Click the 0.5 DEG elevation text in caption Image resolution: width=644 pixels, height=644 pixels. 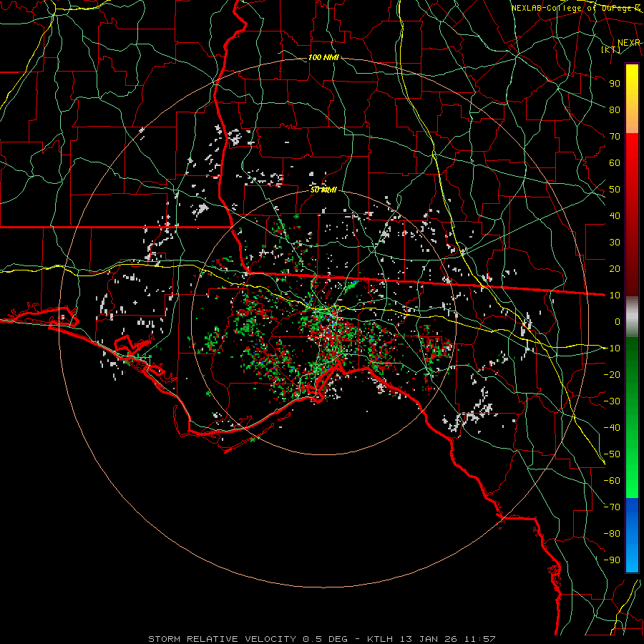(x=325, y=639)
